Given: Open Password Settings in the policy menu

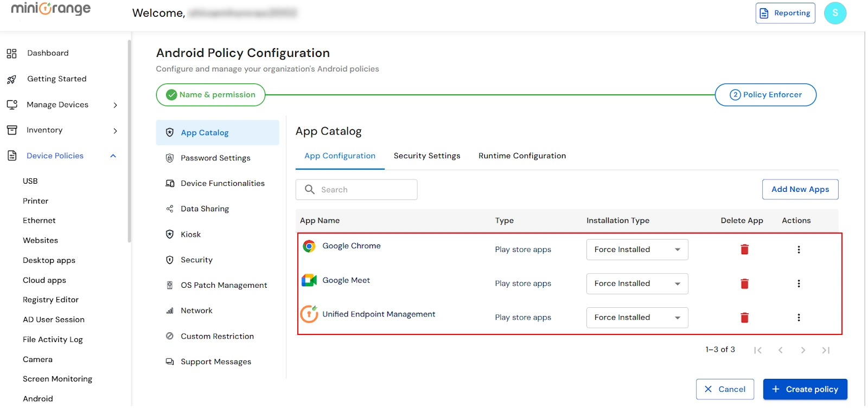Looking at the screenshot, I should 215,158.
